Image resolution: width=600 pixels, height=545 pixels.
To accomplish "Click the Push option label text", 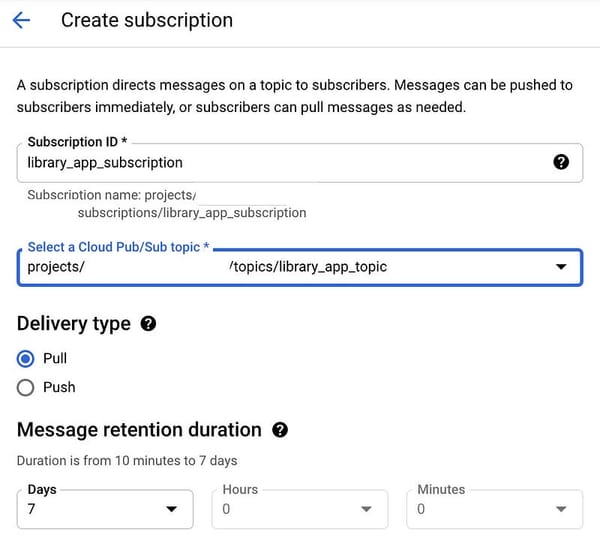I will pos(59,387).
